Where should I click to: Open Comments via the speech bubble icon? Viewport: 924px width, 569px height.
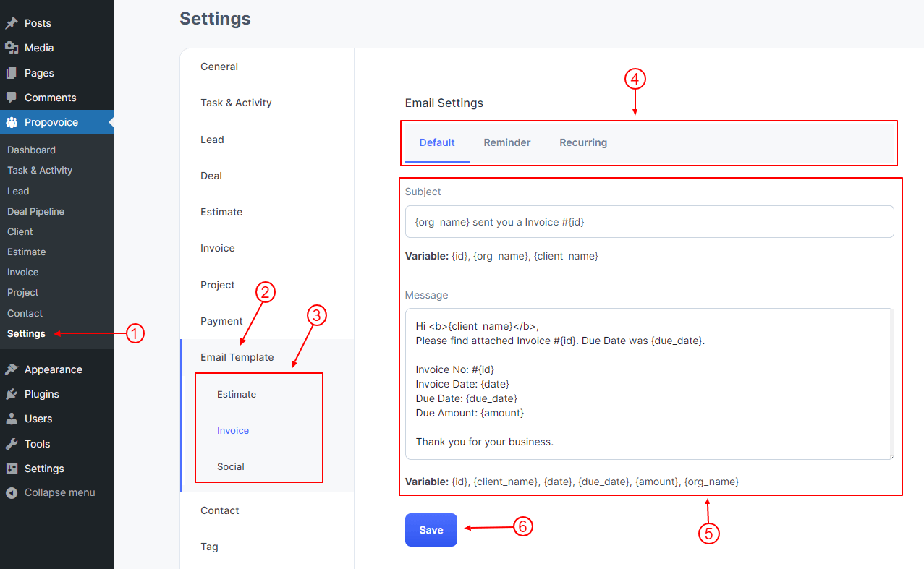(x=12, y=98)
